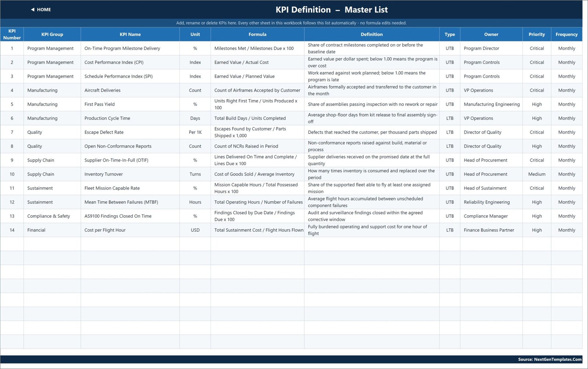The width and height of the screenshot is (588, 369).
Task: Select the Earned Value / Actual Cost formula
Action: click(257, 62)
